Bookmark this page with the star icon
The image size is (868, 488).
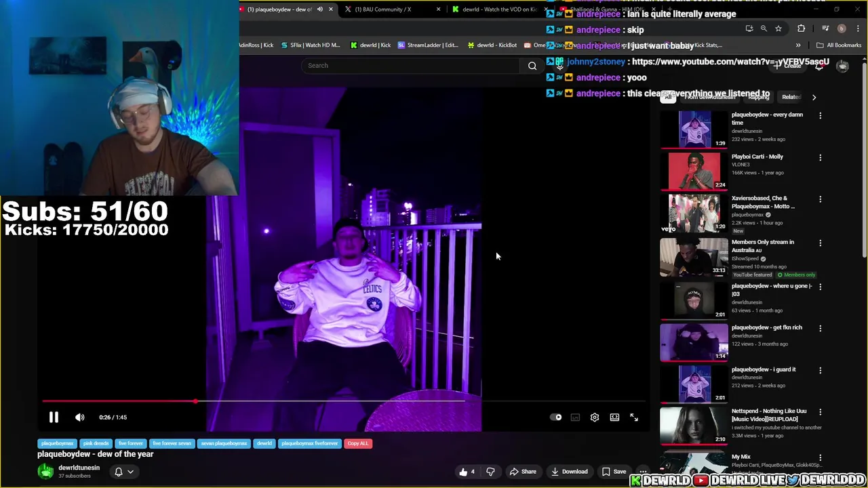778,28
